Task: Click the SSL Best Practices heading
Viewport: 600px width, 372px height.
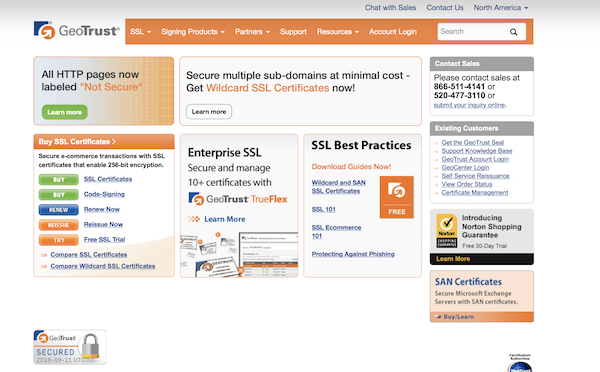Action: click(x=361, y=145)
